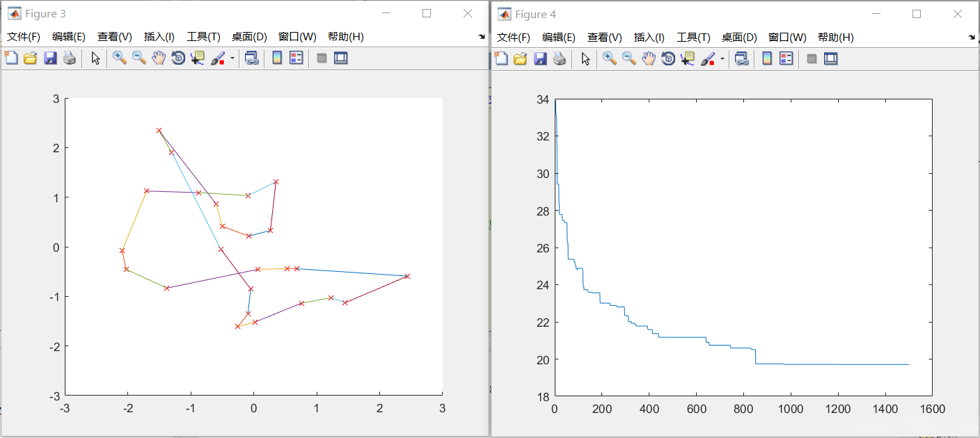980x438 pixels.
Task: Open 文件(F) menu in Figure 3
Action: tap(24, 37)
